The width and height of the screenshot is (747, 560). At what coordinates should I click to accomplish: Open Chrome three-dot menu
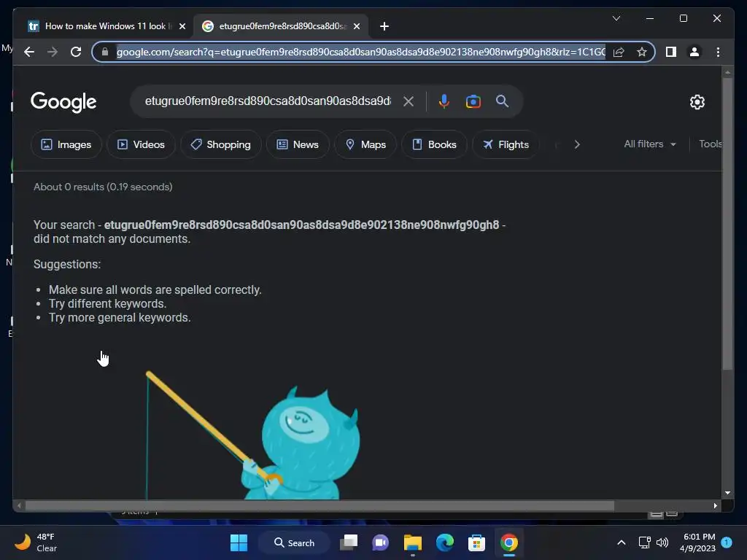[718, 52]
